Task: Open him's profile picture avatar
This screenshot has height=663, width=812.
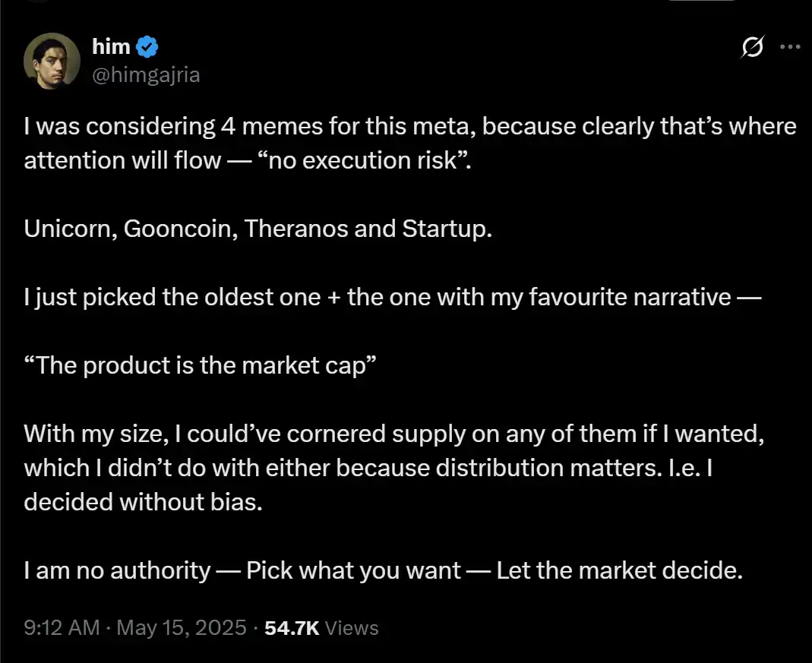Action: pyautogui.click(x=52, y=61)
